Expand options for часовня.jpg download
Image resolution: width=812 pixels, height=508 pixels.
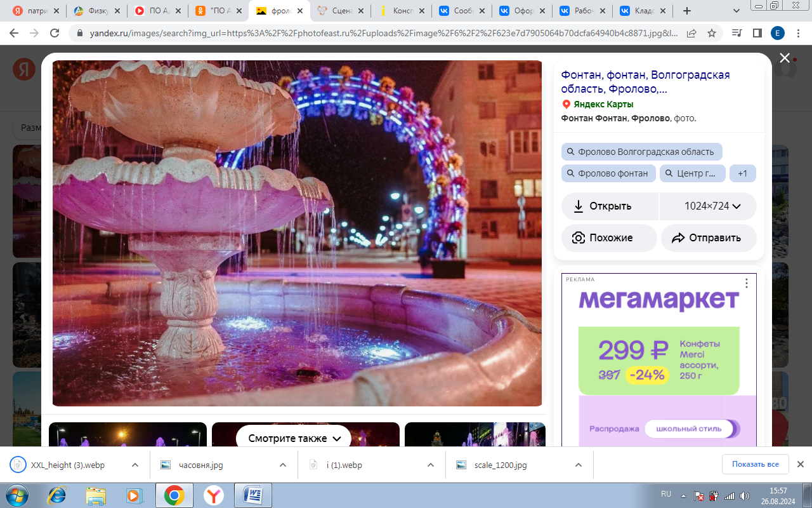click(x=283, y=465)
